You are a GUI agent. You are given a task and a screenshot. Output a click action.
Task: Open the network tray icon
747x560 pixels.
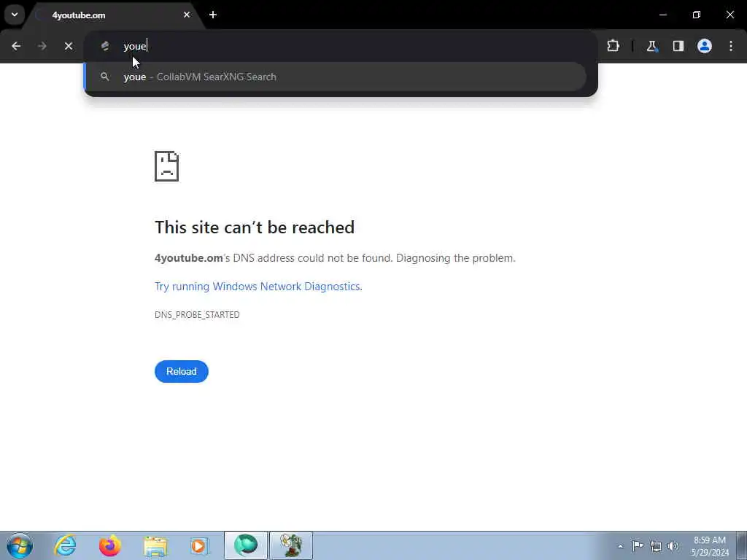(656, 546)
